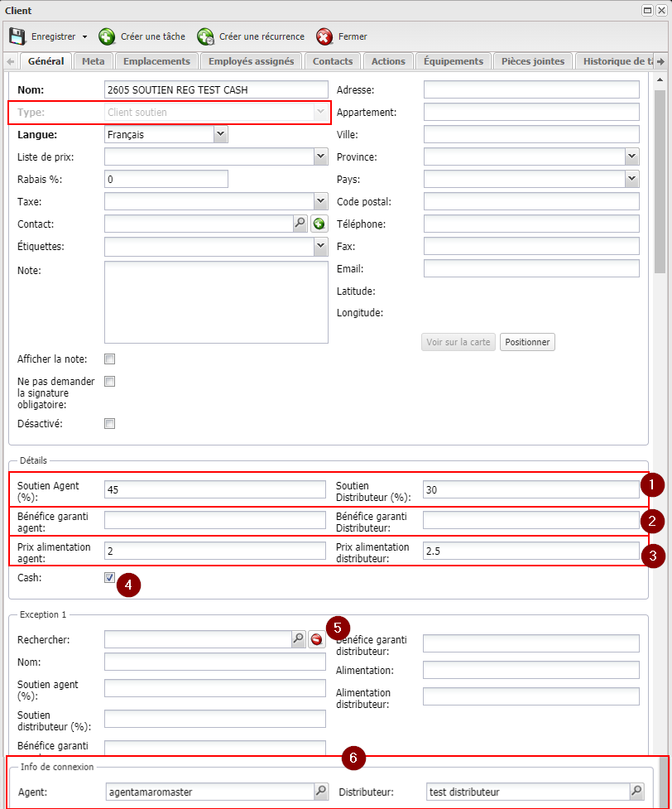Toggle the Désactivé checkbox

point(110,424)
